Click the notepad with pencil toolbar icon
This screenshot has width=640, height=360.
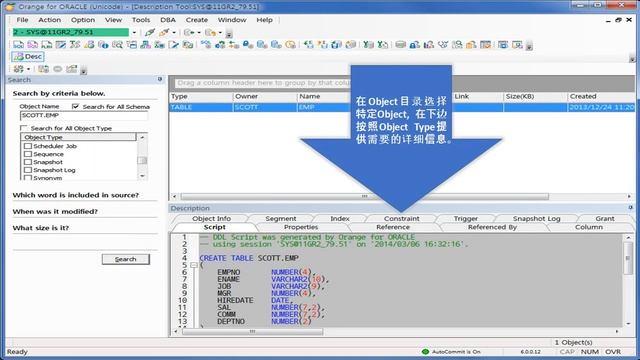(173, 44)
